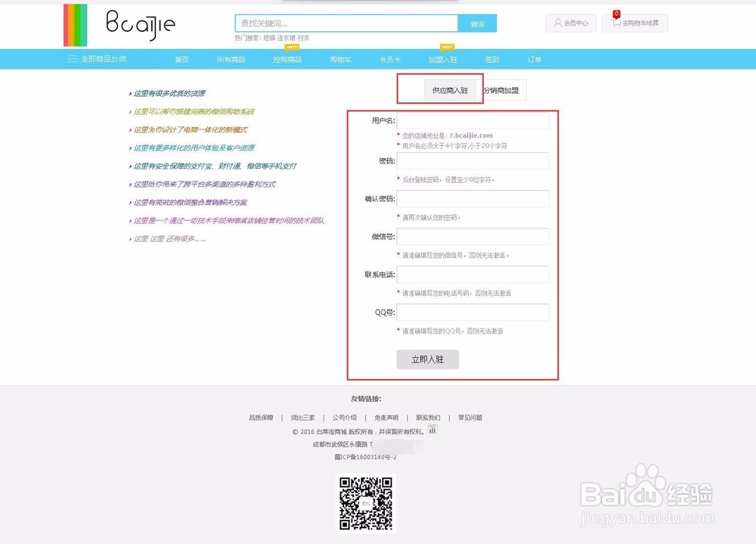
Task: Click the HOT badge above 加盟入驻
Action: (447, 47)
